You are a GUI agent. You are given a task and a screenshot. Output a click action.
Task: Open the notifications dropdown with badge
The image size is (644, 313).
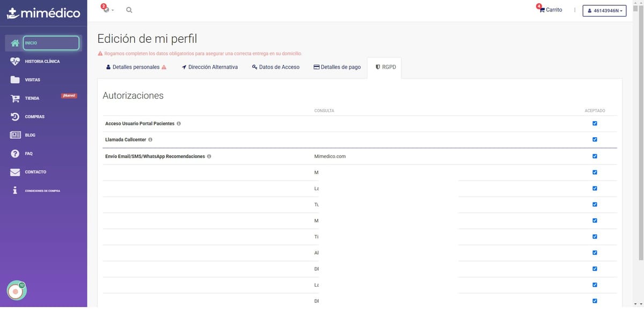pyautogui.click(x=107, y=10)
